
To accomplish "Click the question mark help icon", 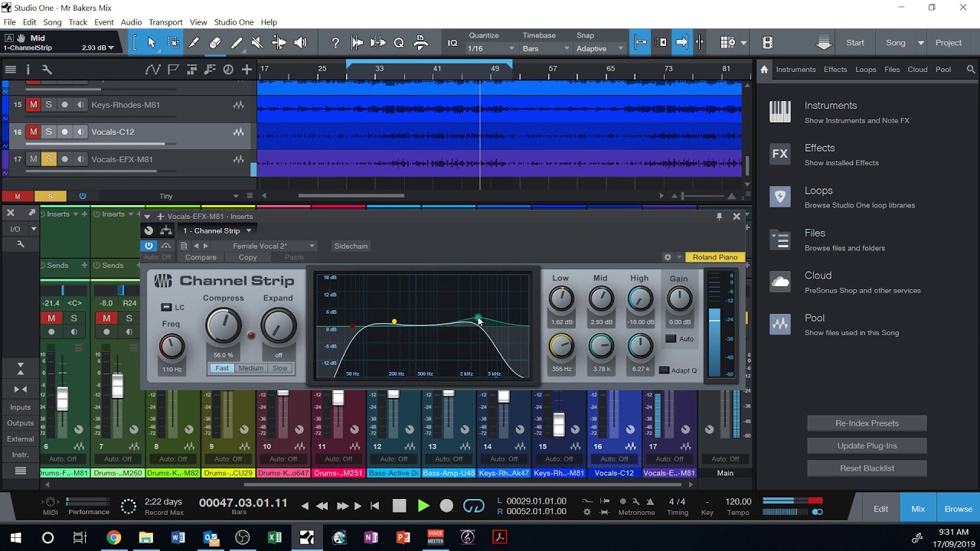I will pyautogui.click(x=335, y=43).
